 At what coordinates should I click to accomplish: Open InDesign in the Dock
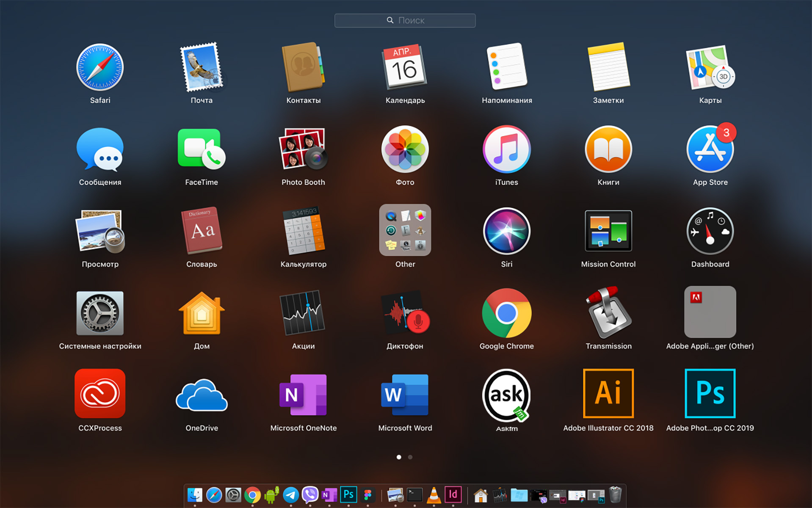point(453,494)
